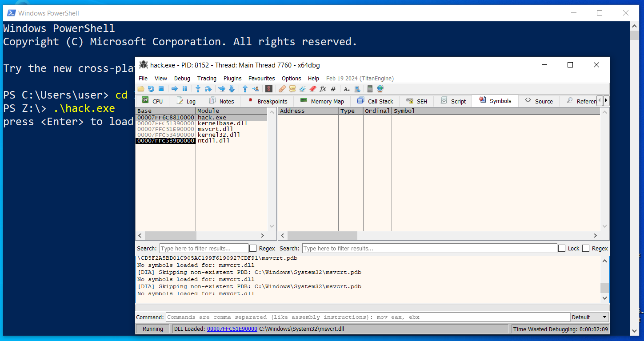The height and width of the screenshot is (341, 644).
Task: Open the Favourites menu
Action: coord(262,78)
